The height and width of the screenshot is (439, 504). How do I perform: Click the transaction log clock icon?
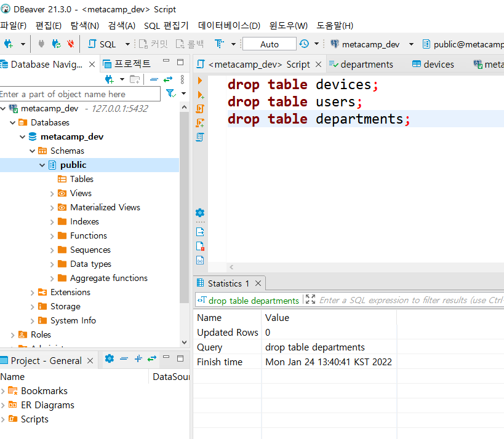[x=304, y=44]
